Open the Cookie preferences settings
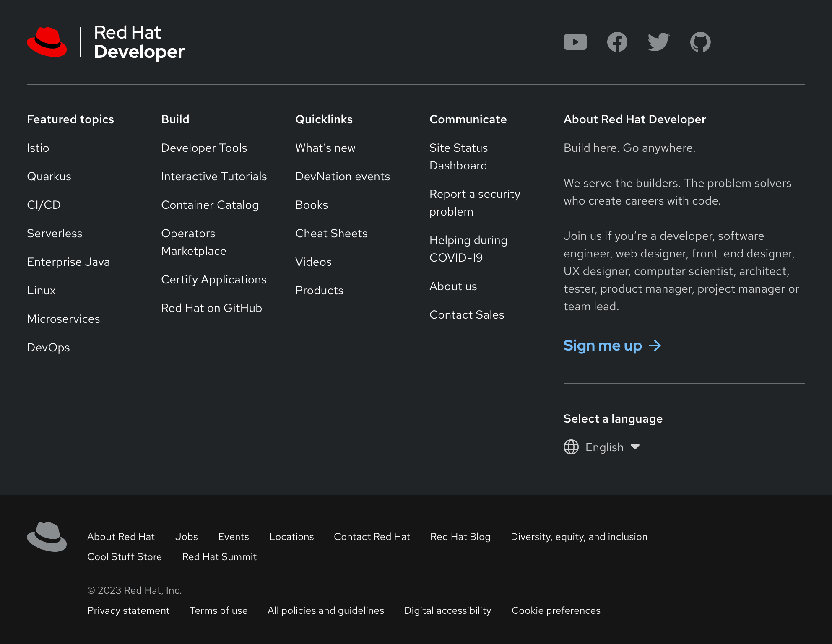This screenshot has width=832, height=644. pyautogui.click(x=556, y=610)
